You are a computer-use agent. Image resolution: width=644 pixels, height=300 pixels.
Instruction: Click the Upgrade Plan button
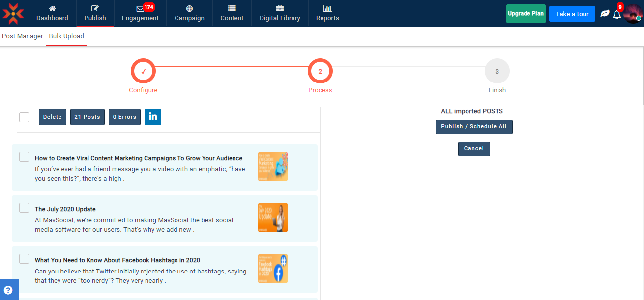[x=526, y=14]
